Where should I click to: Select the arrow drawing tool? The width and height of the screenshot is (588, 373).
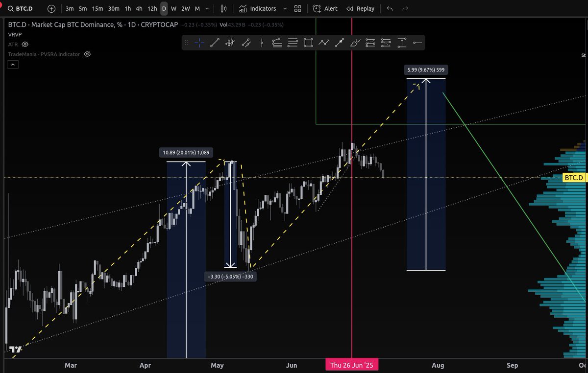[340, 43]
